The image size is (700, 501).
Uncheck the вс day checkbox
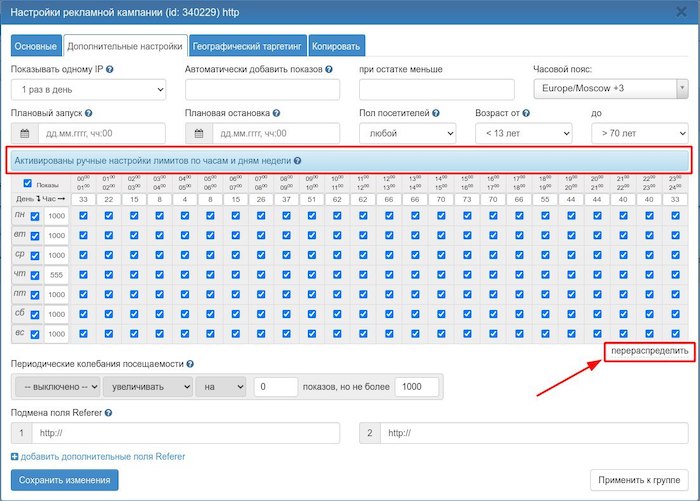(35, 334)
